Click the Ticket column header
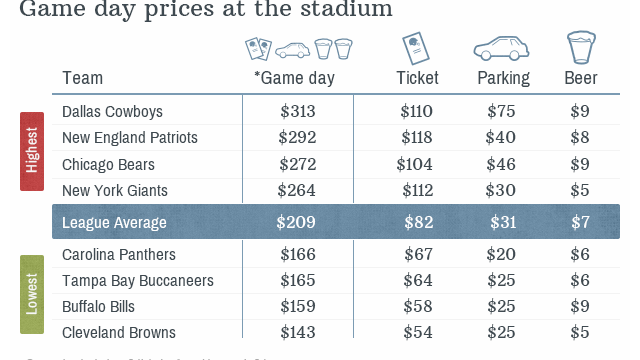This screenshot has height=360, width=640. (417, 78)
